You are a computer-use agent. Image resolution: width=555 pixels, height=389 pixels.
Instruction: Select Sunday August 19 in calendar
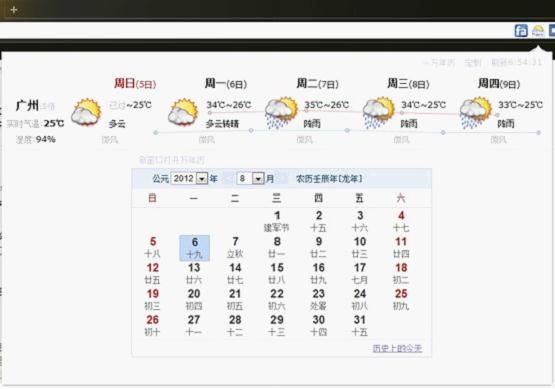(153, 299)
